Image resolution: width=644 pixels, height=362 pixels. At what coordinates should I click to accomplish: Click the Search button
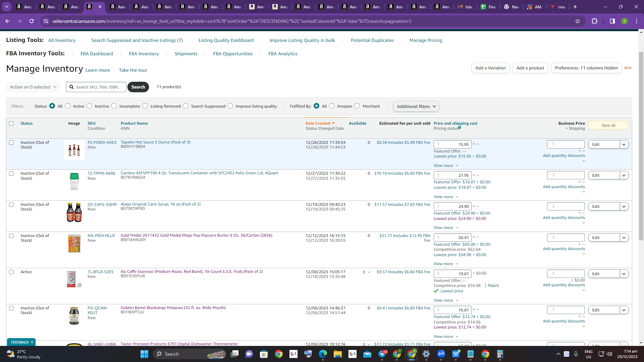pyautogui.click(x=138, y=87)
